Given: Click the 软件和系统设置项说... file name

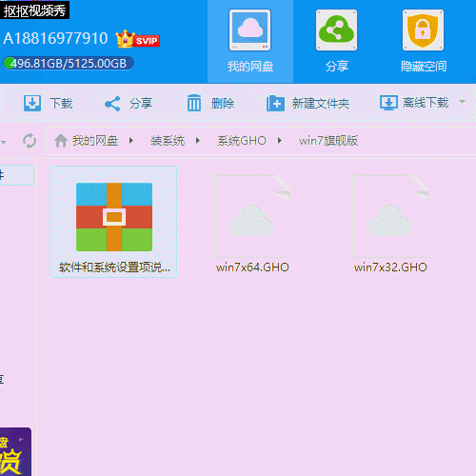Looking at the screenshot, I should click(x=114, y=268).
